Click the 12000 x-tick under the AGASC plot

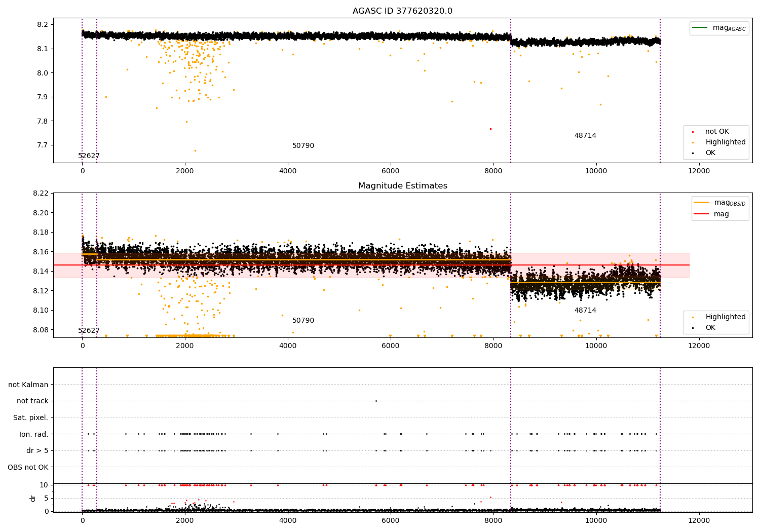tap(699, 171)
